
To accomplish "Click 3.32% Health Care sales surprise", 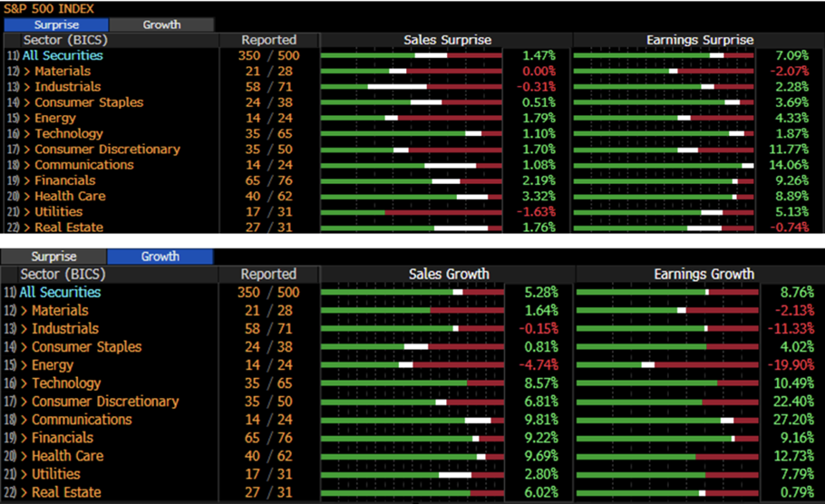I will (x=539, y=196).
